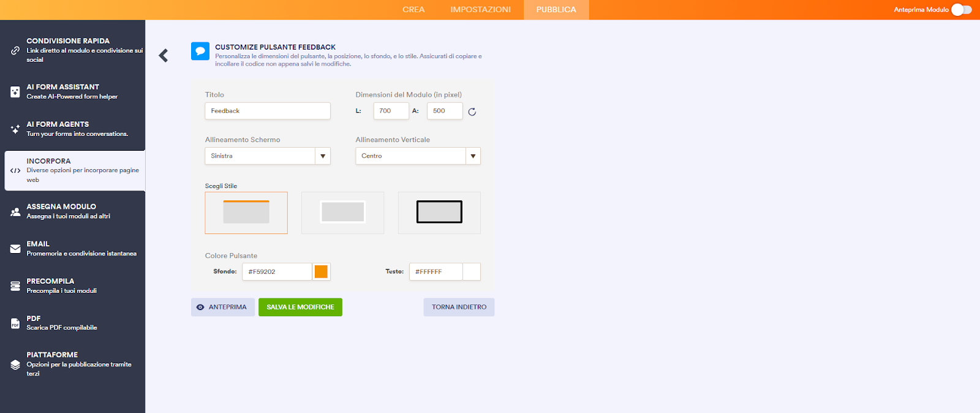
Task: Click the PDF file icon
Action: coord(15,323)
